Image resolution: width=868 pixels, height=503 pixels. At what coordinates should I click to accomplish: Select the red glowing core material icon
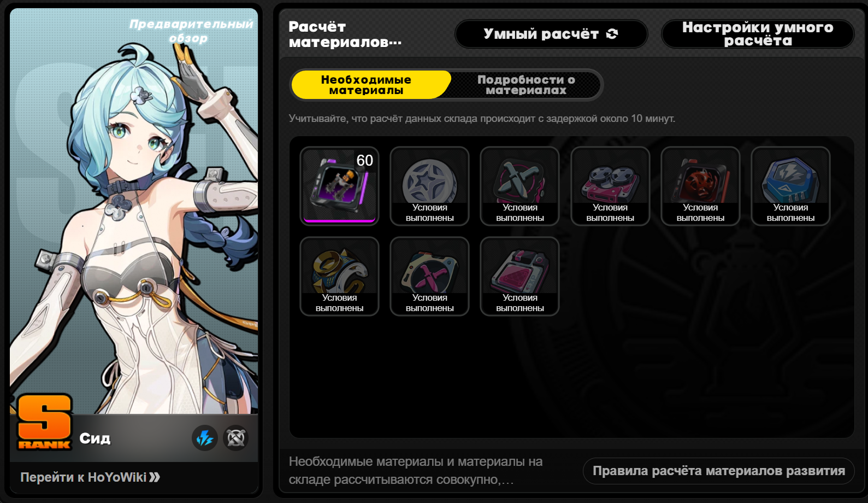click(x=700, y=186)
